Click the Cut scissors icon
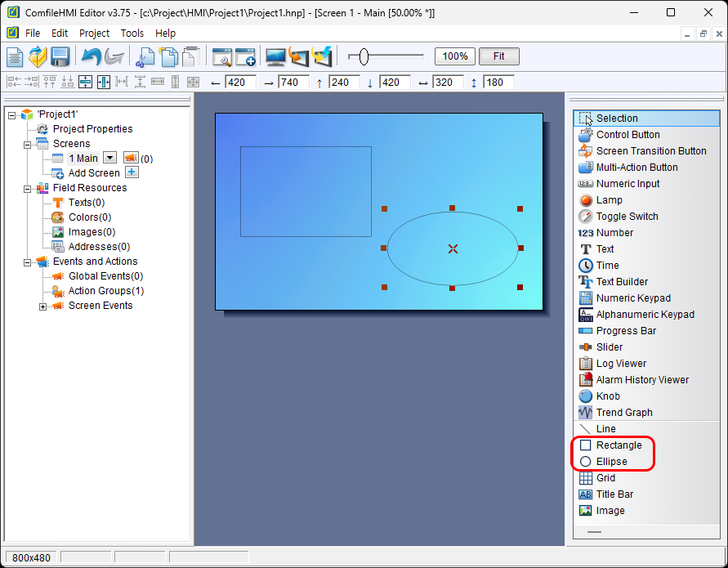This screenshot has width=728, height=568. (145, 56)
